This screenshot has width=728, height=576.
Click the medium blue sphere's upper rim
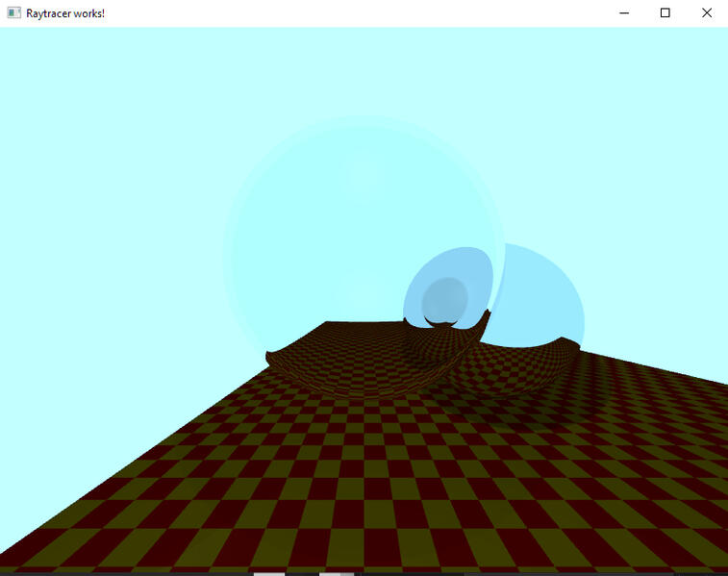point(452,250)
